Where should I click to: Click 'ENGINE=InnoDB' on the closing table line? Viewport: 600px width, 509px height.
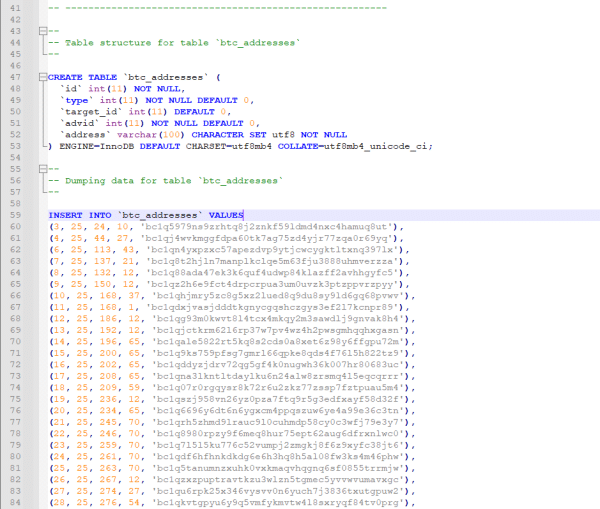pos(91,145)
